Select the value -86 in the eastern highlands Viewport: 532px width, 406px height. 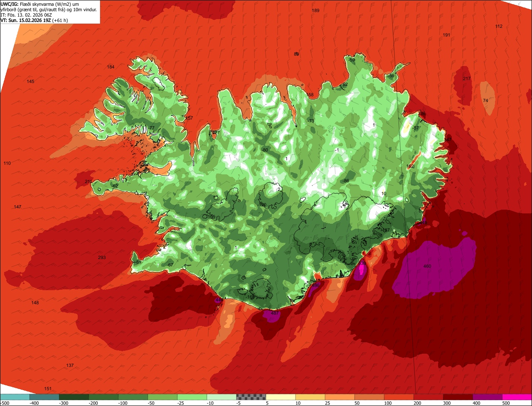(346, 181)
